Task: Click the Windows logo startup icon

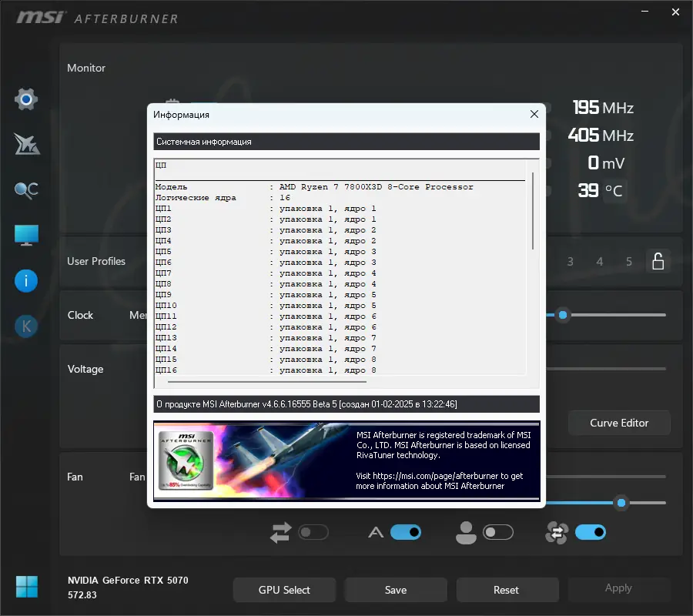Action: click(26, 587)
